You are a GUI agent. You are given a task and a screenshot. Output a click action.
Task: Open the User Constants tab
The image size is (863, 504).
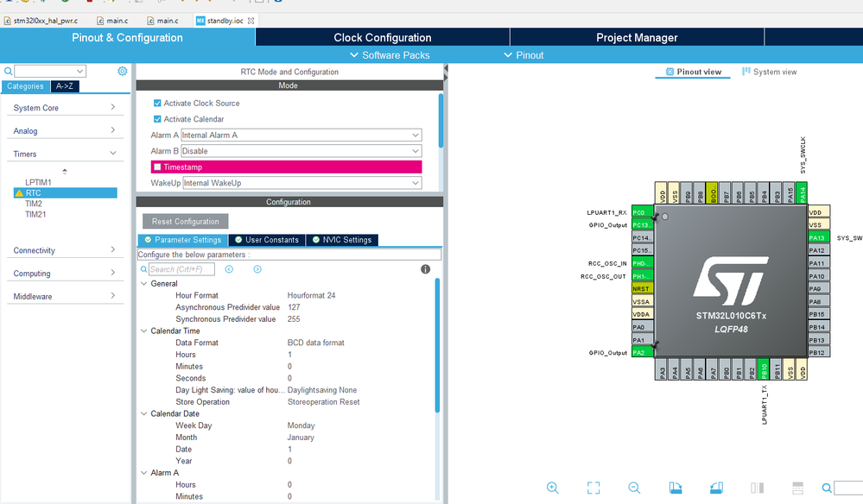(266, 240)
